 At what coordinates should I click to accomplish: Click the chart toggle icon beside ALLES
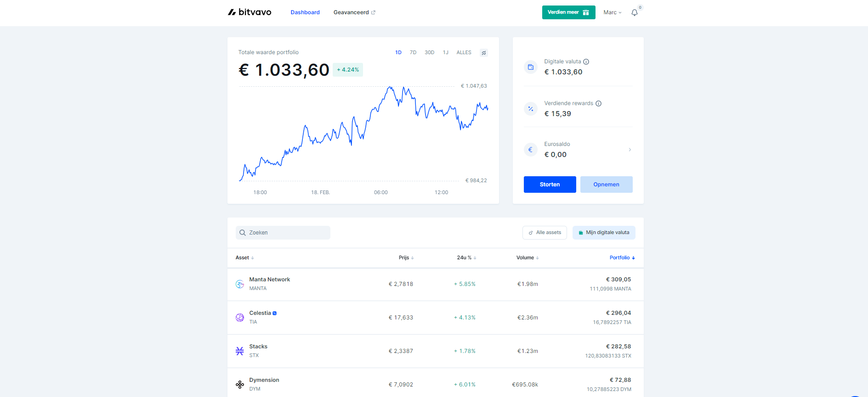[483, 53]
